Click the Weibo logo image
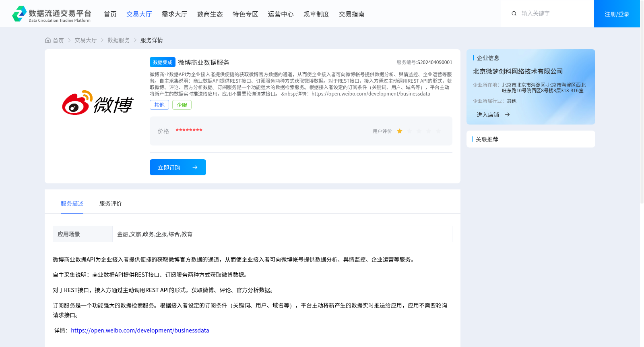The image size is (644, 347). pyautogui.click(x=97, y=103)
